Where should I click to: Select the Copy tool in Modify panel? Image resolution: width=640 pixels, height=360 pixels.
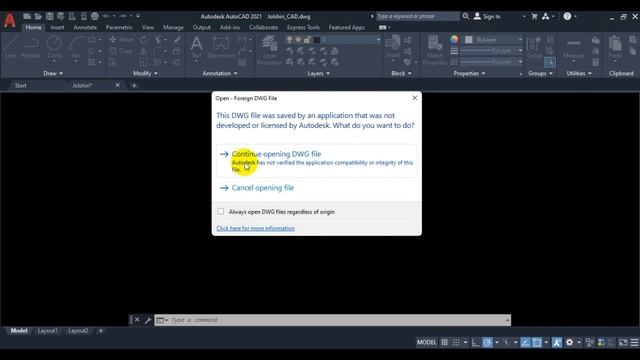coord(121,51)
